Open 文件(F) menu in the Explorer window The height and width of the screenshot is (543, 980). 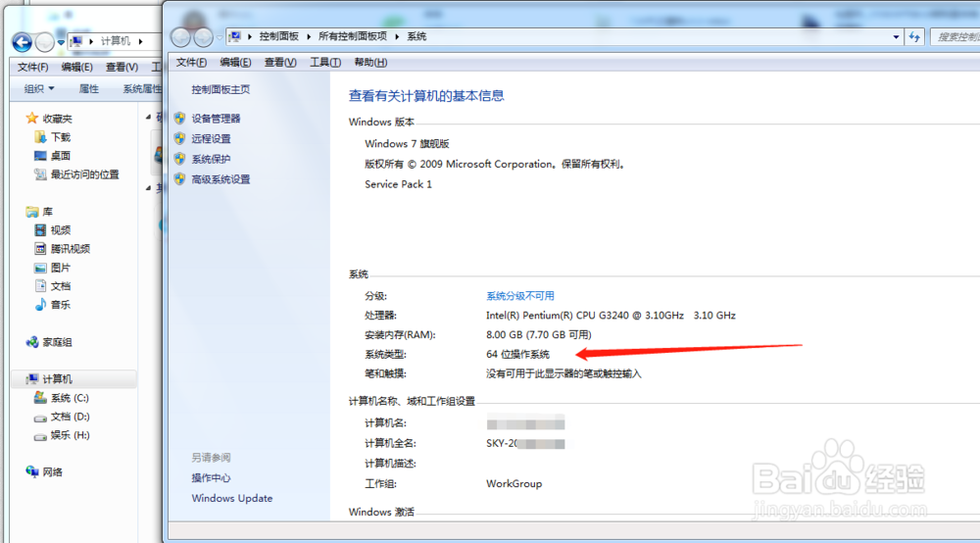[33, 67]
